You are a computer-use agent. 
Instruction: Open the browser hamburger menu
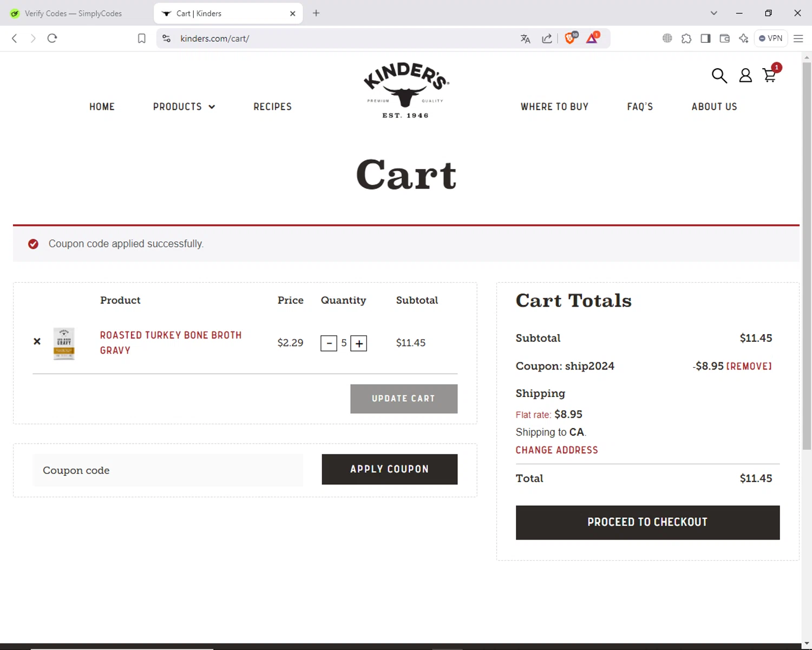tap(798, 38)
